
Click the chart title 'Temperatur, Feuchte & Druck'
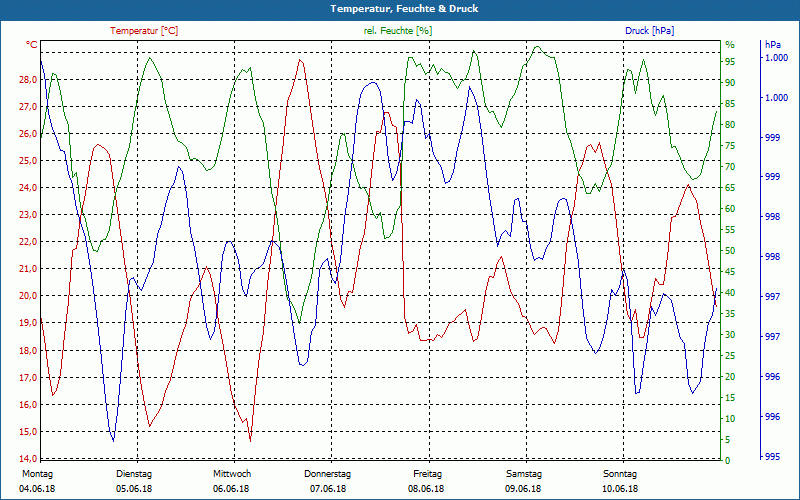404,9
